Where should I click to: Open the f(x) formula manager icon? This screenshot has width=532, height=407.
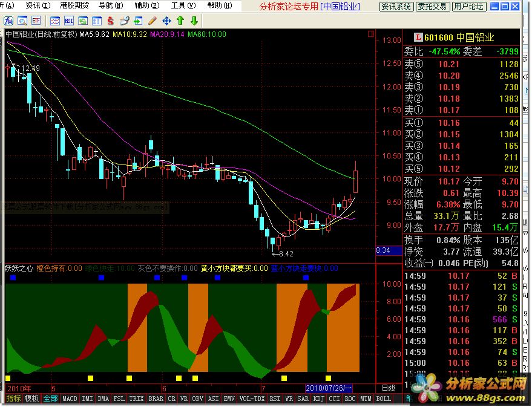coord(8,21)
